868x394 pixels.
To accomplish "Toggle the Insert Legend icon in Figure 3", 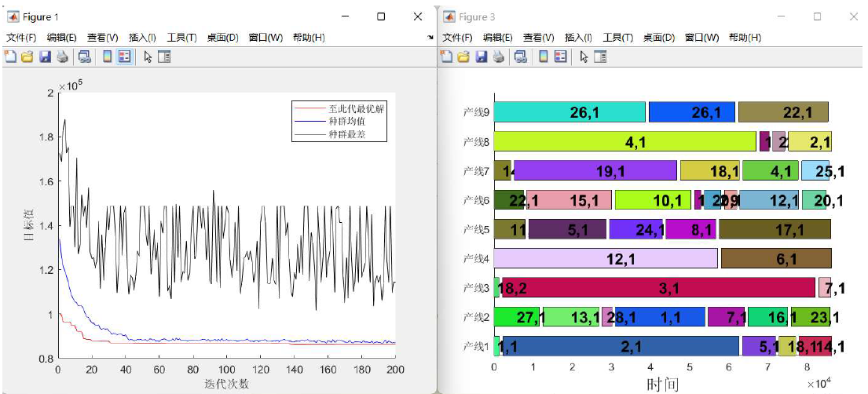I will pos(561,57).
